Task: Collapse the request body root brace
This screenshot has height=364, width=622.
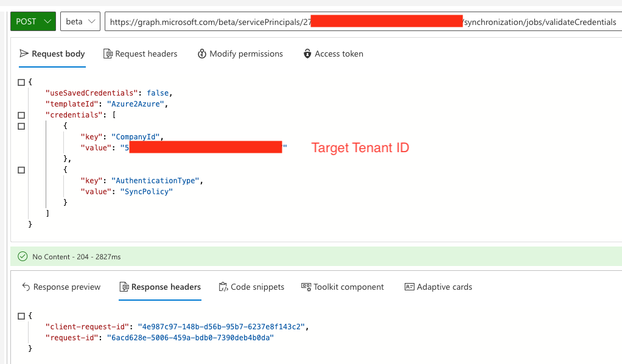Action: (x=22, y=82)
